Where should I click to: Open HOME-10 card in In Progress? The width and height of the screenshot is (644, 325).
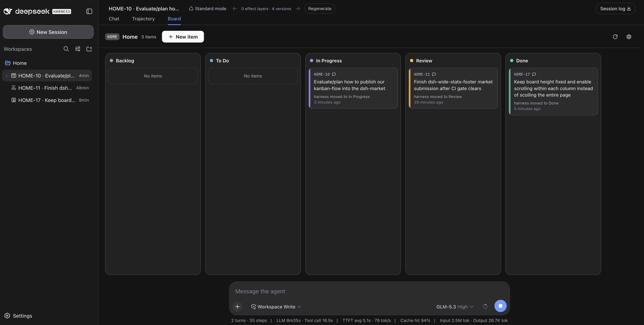[353, 88]
